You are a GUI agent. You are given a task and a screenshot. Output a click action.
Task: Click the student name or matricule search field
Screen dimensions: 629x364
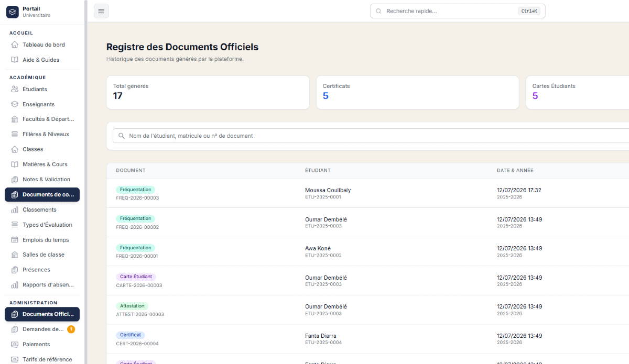[371, 136]
